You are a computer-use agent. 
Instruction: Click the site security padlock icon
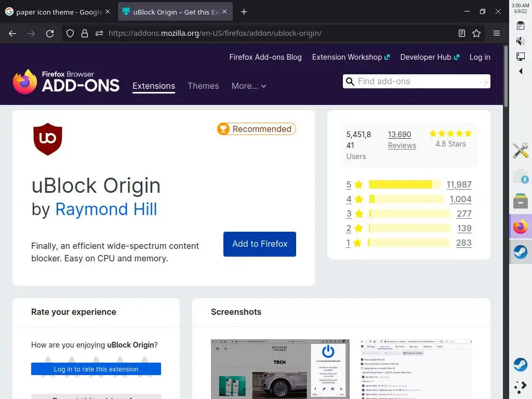[x=85, y=33]
